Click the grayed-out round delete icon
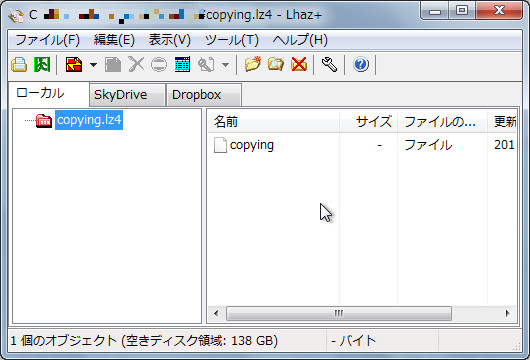Image resolution: width=530 pixels, height=360 pixels. (x=159, y=64)
